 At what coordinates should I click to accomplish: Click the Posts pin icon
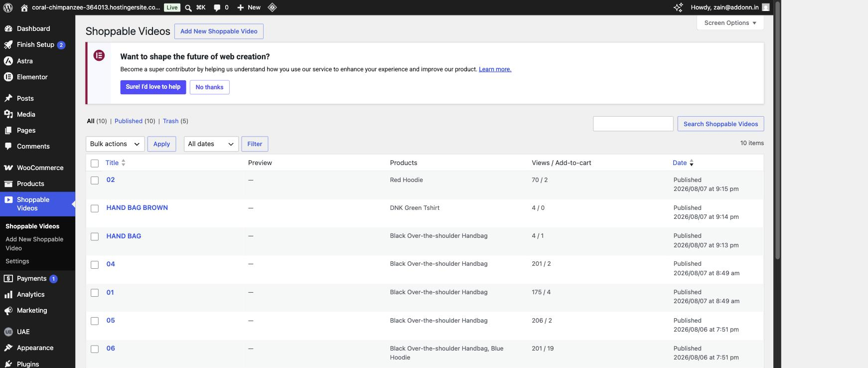coord(8,98)
